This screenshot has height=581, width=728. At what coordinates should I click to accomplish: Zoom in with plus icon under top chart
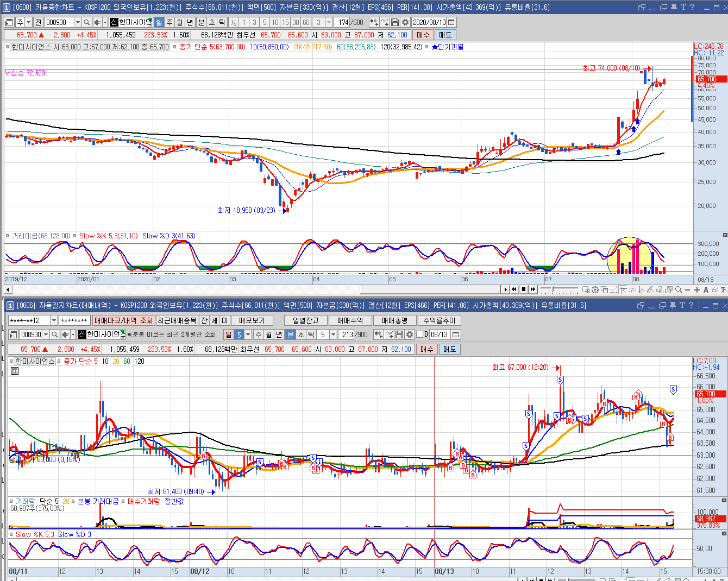697,289
